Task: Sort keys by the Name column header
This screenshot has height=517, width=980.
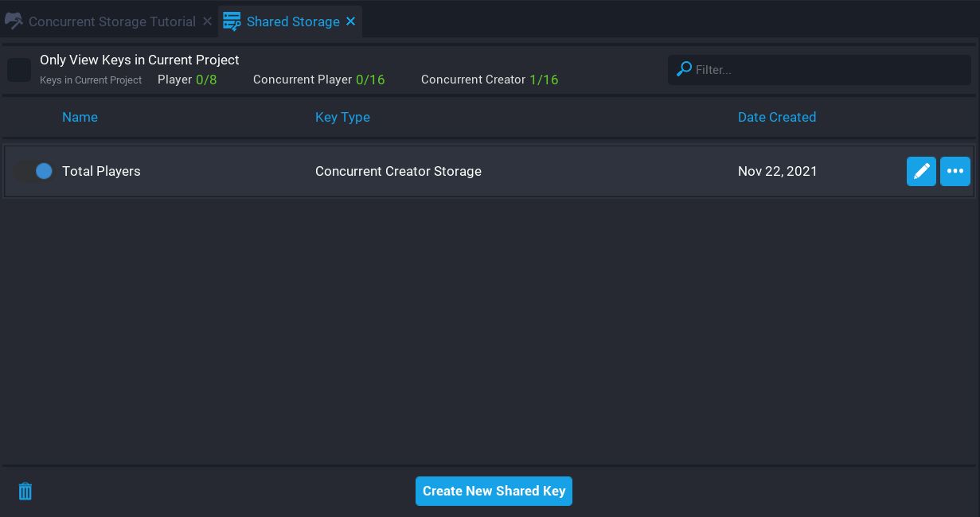Action: (80, 117)
